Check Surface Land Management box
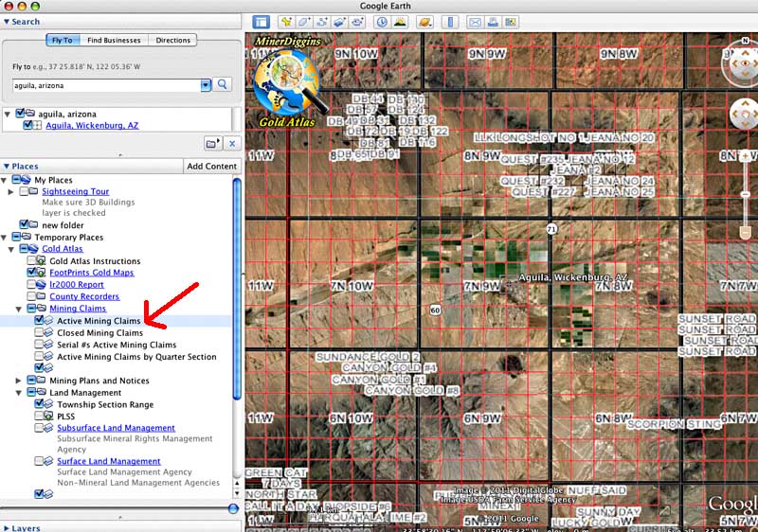 pos(39,461)
